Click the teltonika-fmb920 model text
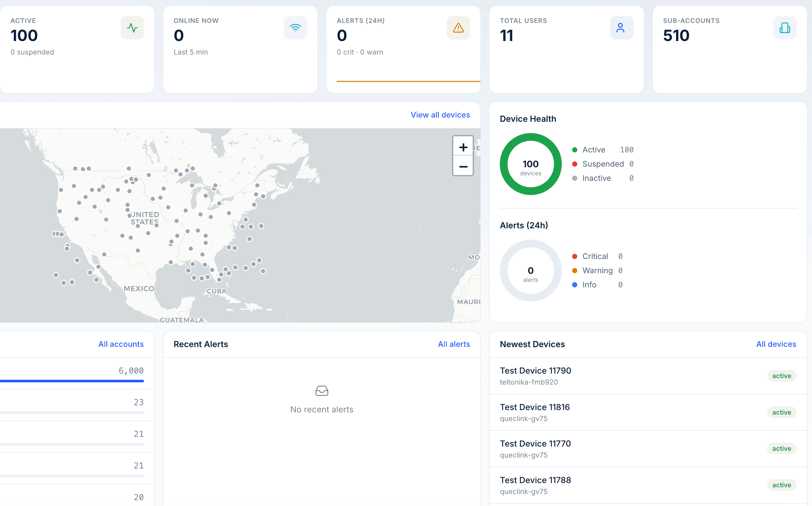Viewport: 812px width, 506px height. coord(529,382)
